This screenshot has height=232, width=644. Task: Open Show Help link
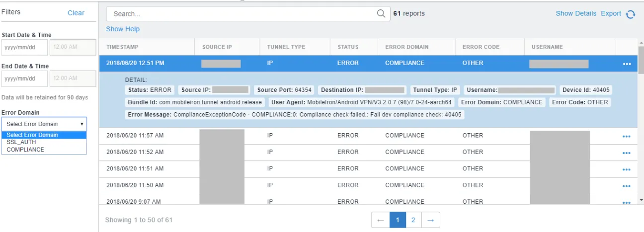pos(123,29)
